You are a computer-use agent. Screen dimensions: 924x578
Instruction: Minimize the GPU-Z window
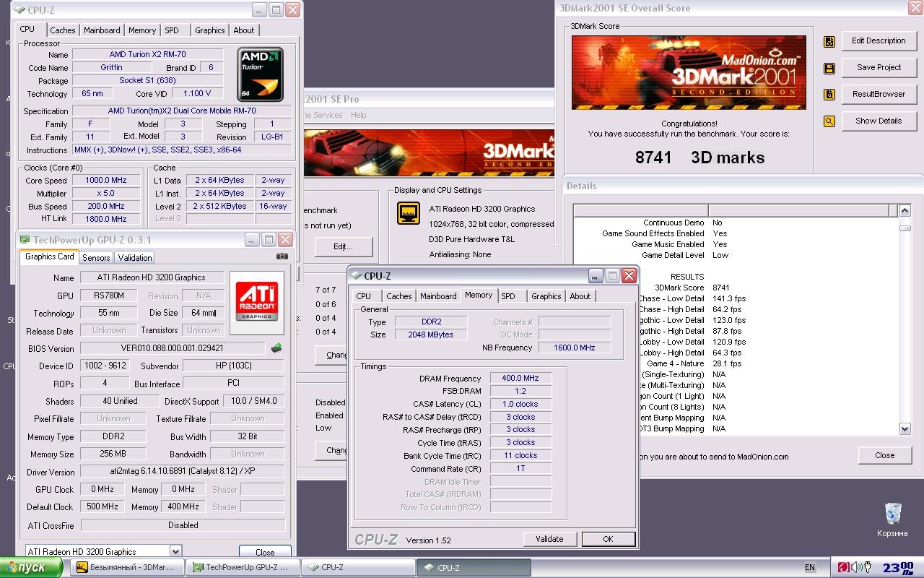click(251, 239)
